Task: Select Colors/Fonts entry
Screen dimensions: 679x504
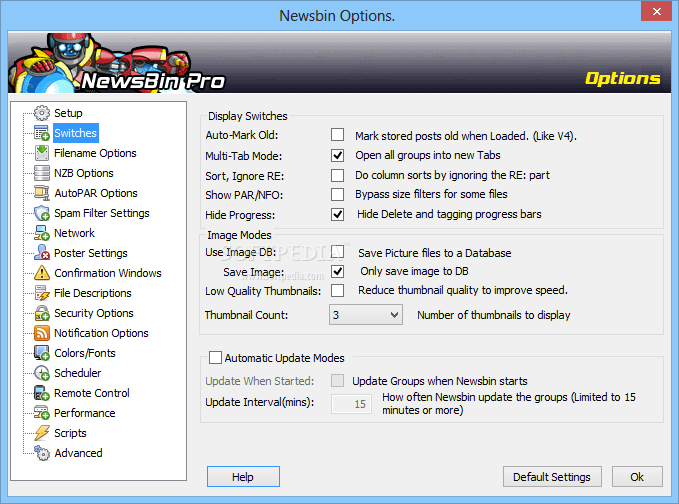Action: point(84,353)
